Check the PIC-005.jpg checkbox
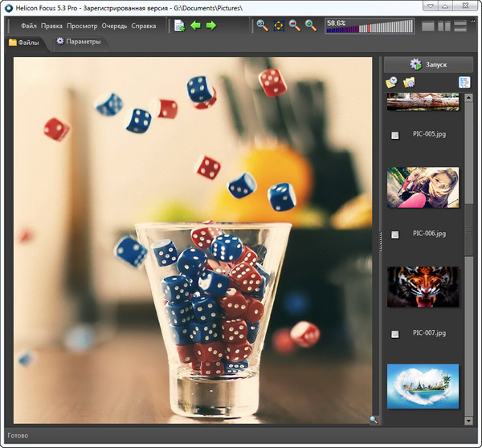 [x=394, y=136]
